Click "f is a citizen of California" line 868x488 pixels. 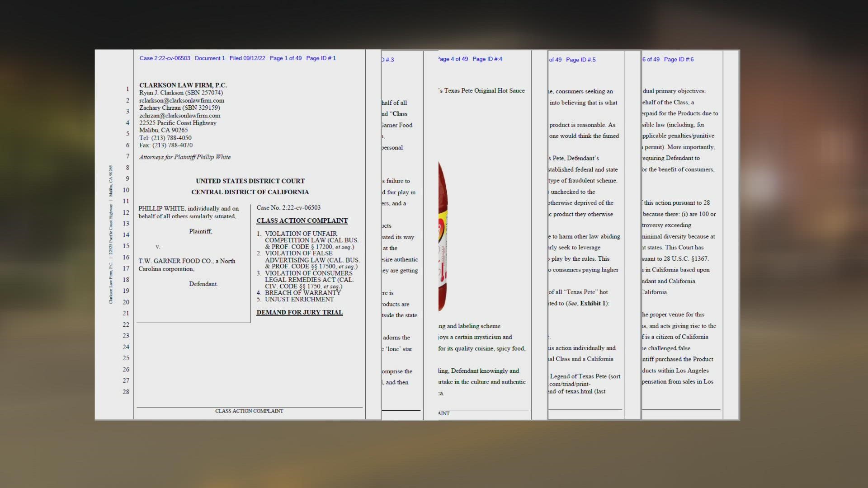tap(675, 337)
